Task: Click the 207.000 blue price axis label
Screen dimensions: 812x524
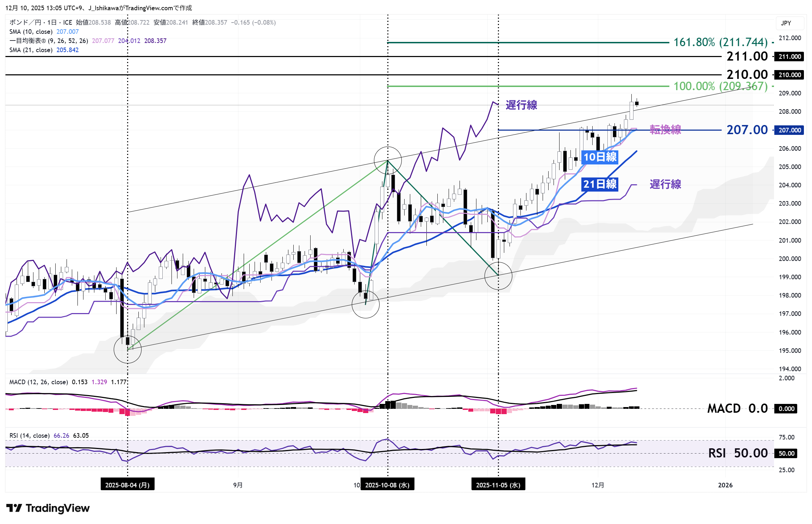Action: click(x=789, y=130)
